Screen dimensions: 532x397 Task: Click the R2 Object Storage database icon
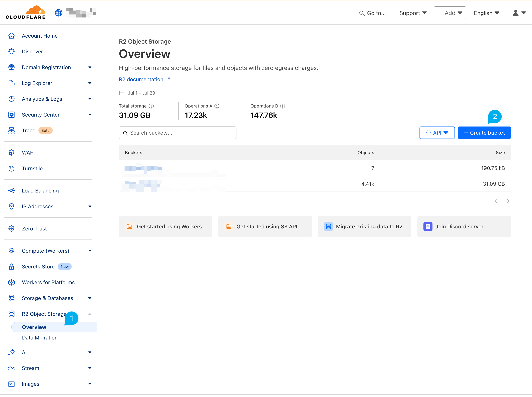pyautogui.click(x=11, y=314)
